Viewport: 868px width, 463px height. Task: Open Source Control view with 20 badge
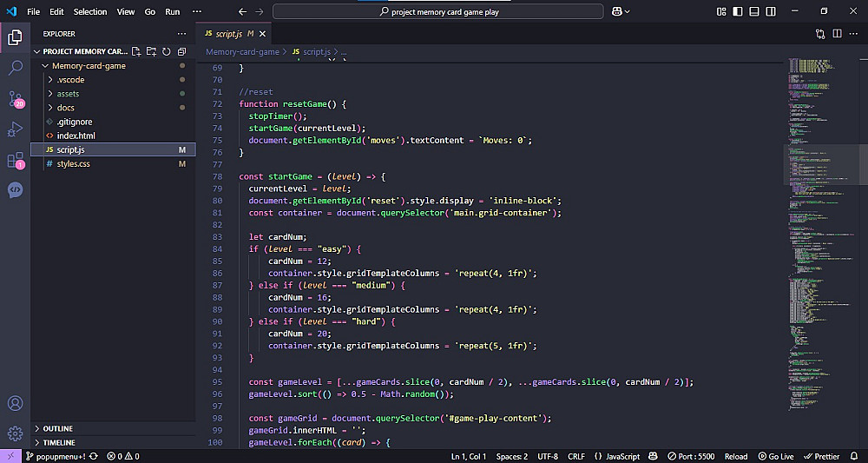(x=15, y=98)
